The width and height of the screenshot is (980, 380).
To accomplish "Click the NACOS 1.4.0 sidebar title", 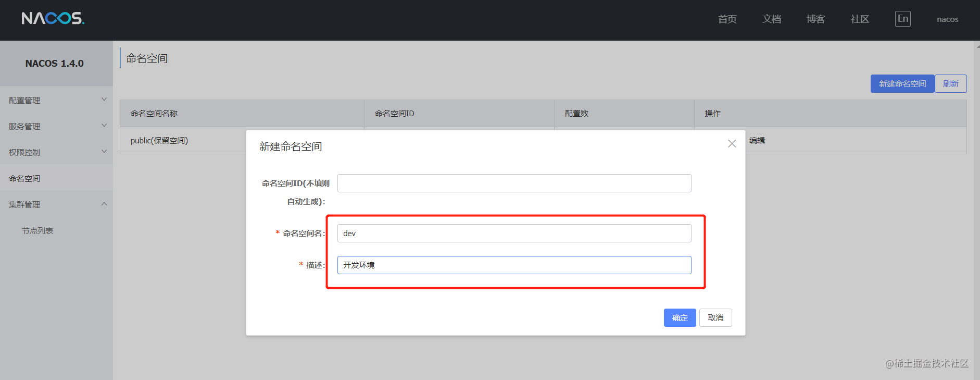I will (x=55, y=64).
